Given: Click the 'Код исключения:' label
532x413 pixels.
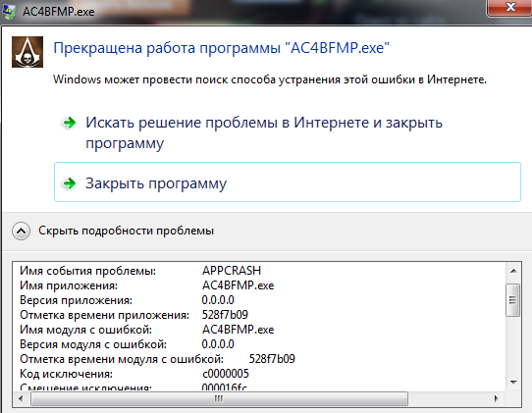Looking at the screenshot, I should 66,374.
